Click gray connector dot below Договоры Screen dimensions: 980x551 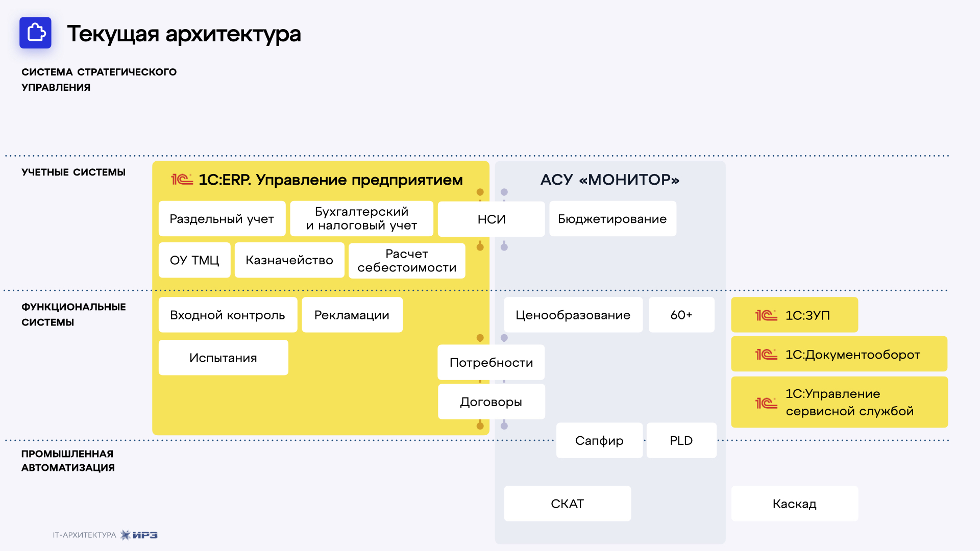(504, 425)
